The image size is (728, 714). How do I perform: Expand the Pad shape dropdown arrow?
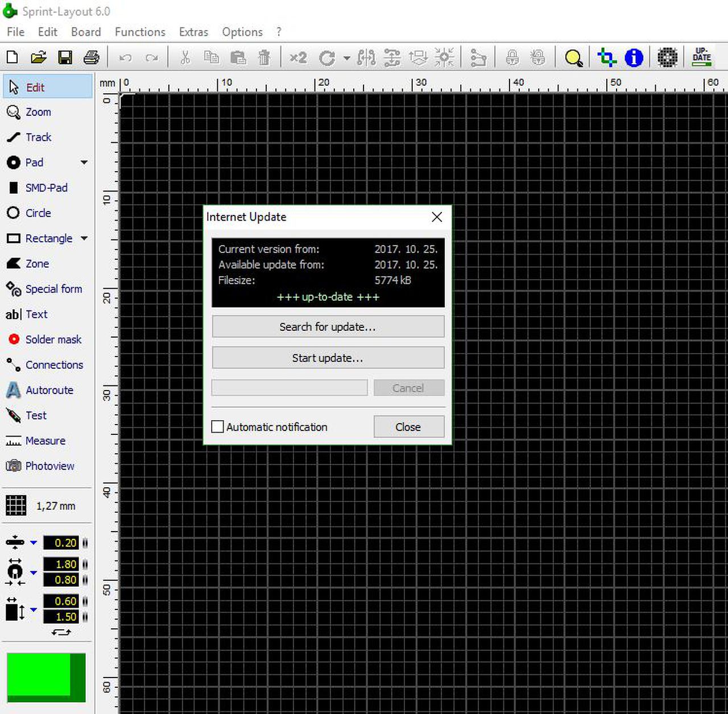coord(84,163)
